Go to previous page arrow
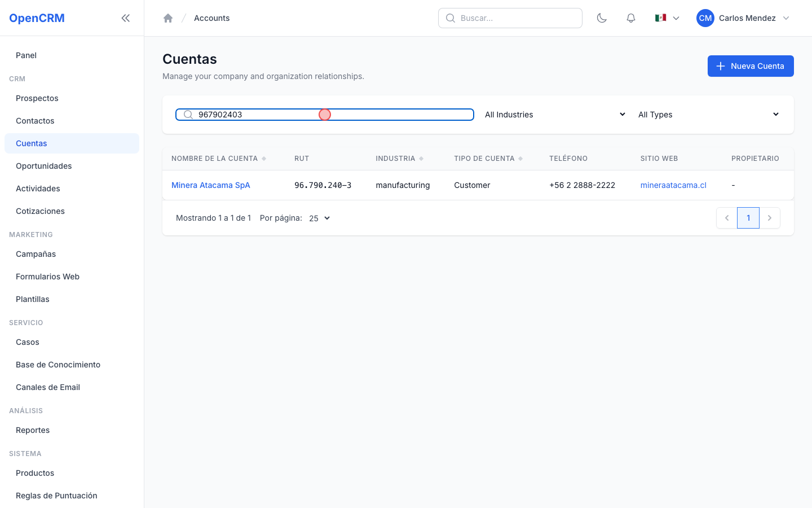 727,218
